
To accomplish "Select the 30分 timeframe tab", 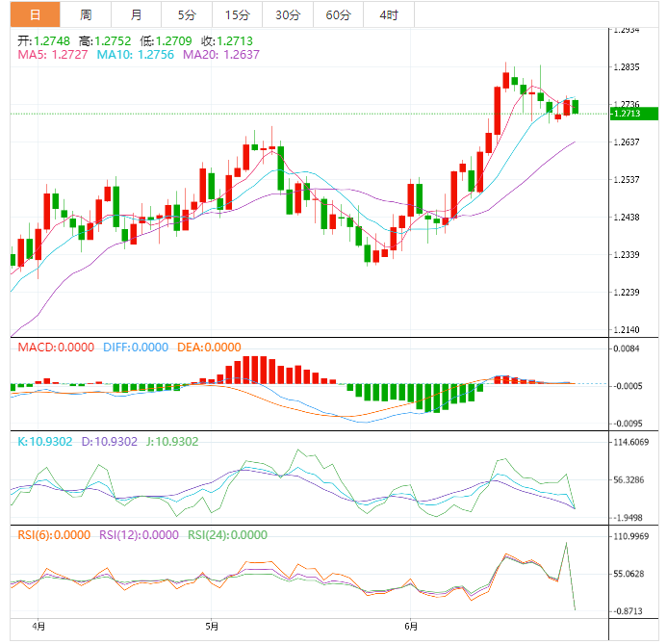I will point(287,14).
